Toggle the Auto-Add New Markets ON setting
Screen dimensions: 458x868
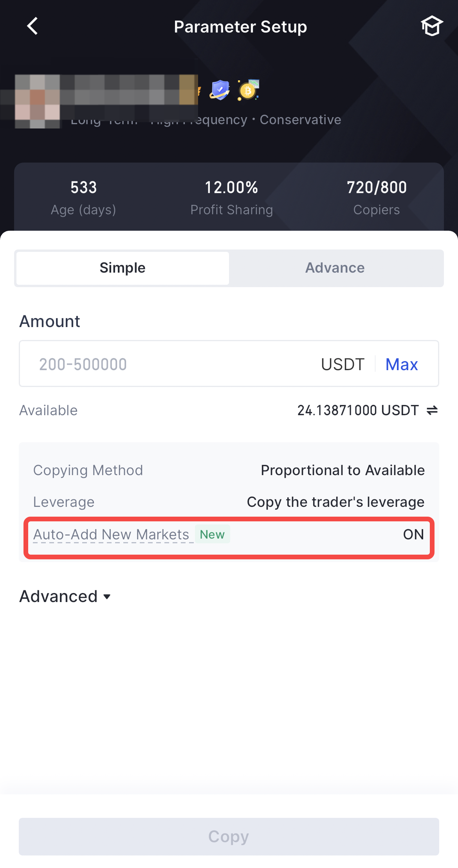pos(413,535)
